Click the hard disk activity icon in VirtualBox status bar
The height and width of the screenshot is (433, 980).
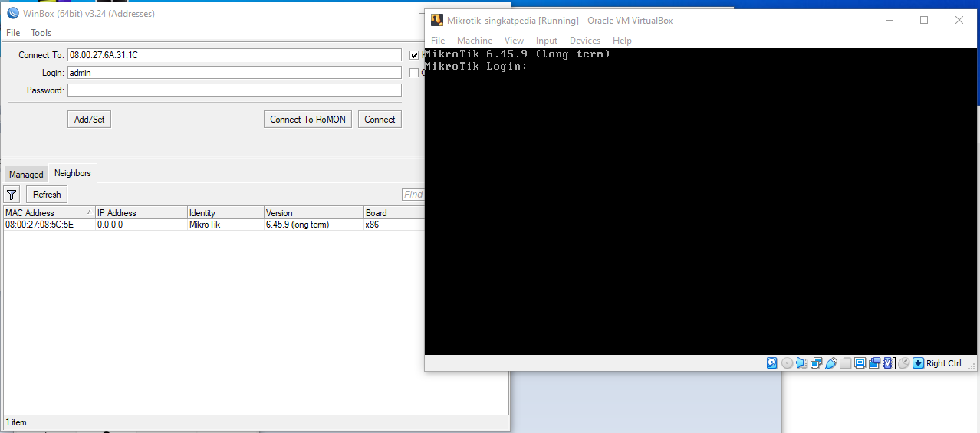(x=772, y=363)
